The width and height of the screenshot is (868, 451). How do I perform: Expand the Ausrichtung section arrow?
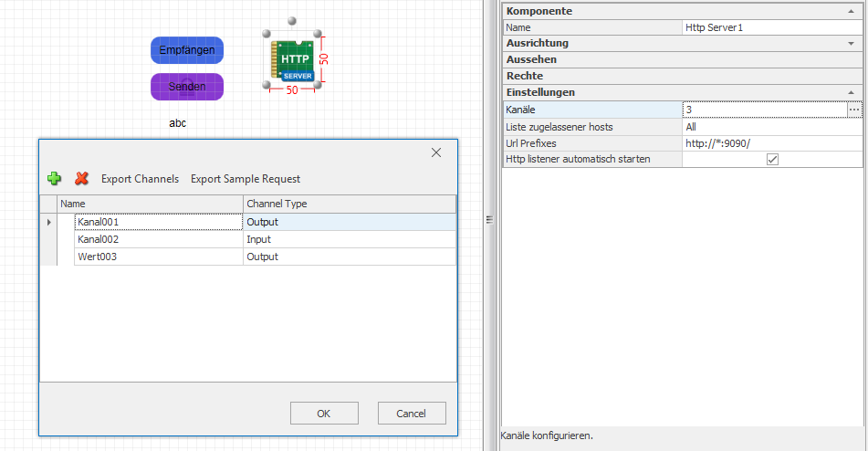click(851, 43)
